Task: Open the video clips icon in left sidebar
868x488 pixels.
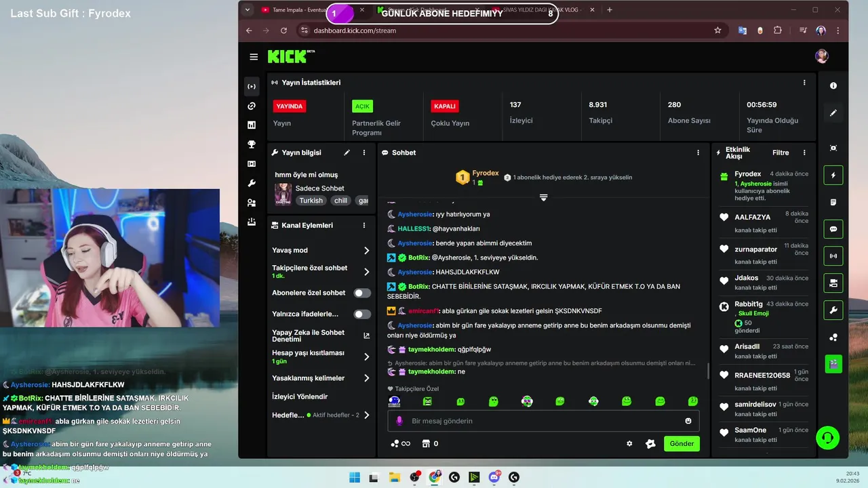Action: point(252,163)
